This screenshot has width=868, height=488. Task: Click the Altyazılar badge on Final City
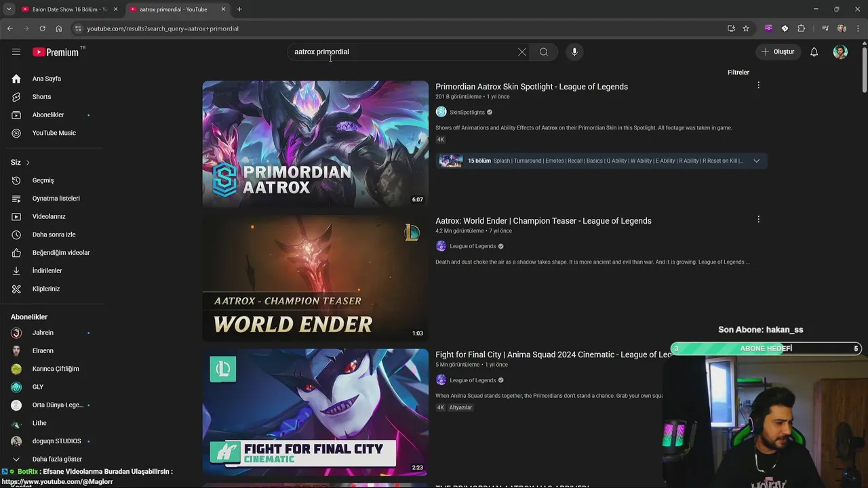[460, 408]
